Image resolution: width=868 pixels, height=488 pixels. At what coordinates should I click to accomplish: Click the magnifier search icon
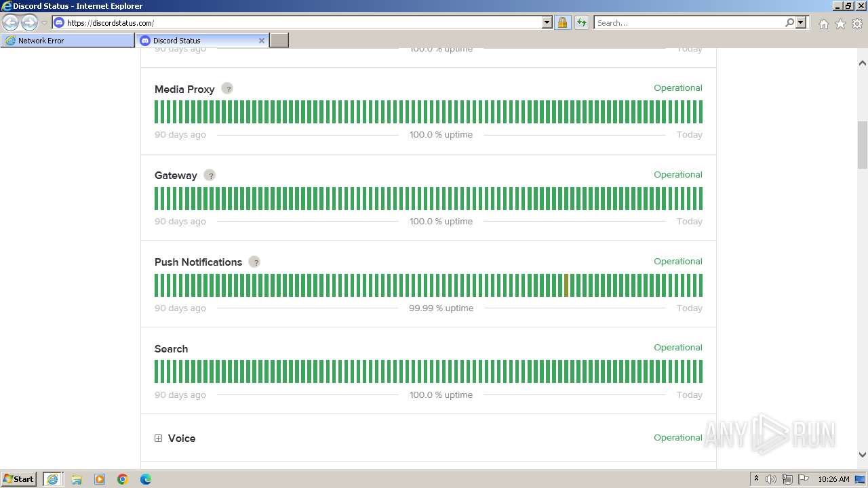pyautogui.click(x=789, y=23)
